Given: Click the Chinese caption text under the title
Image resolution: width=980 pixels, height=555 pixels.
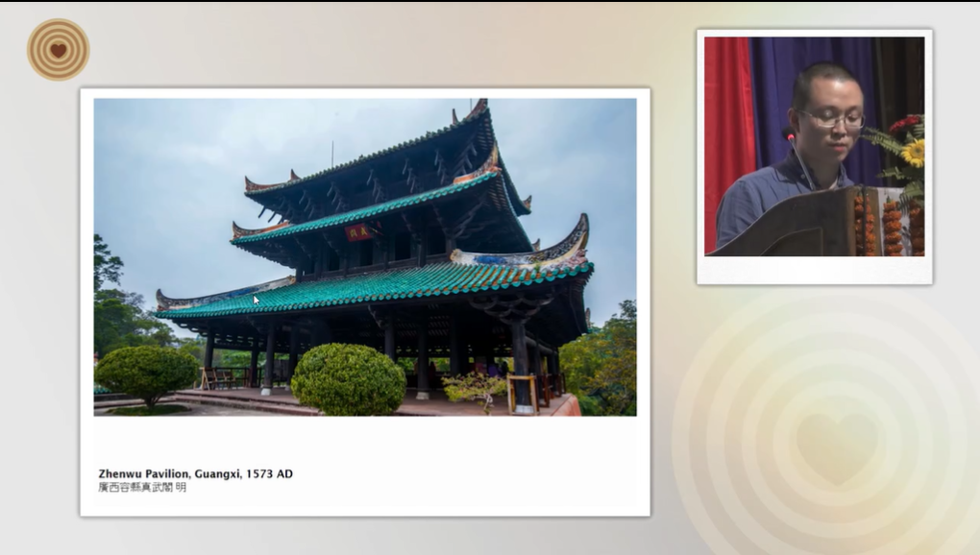Looking at the screenshot, I should coord(142,488).
